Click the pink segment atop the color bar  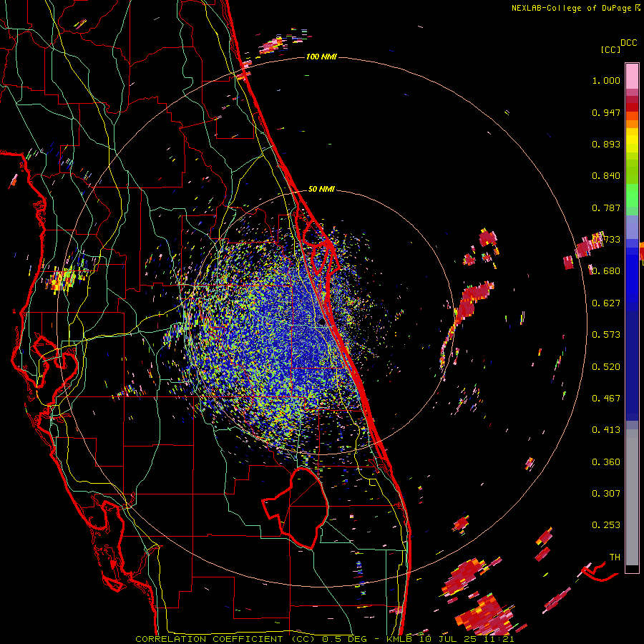(632, 76)
